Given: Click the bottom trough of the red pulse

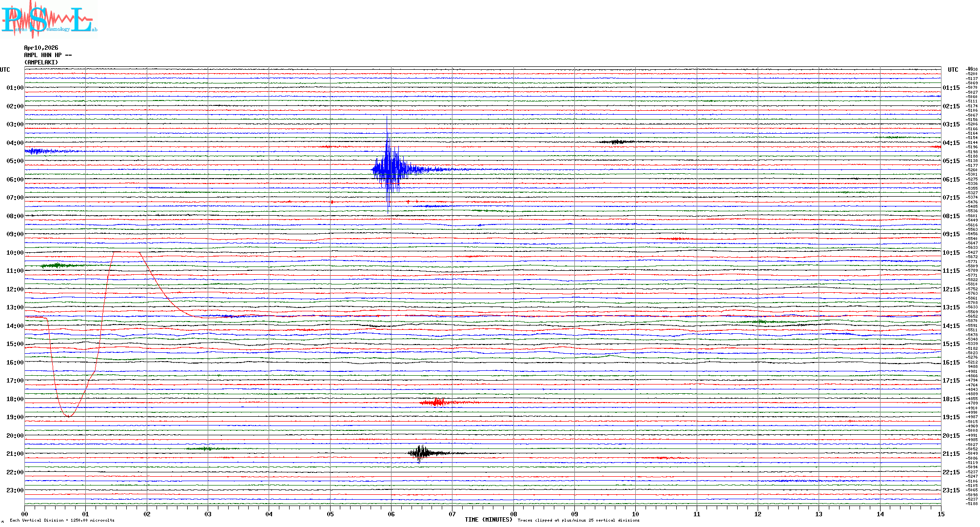Looking at the screenshot, I should (x=68, y=416).
